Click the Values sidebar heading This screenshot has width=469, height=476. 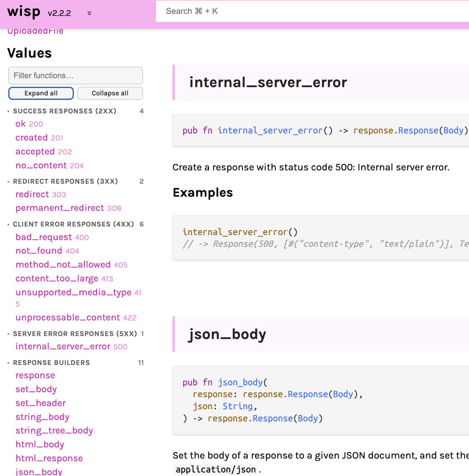coord(29,53)
